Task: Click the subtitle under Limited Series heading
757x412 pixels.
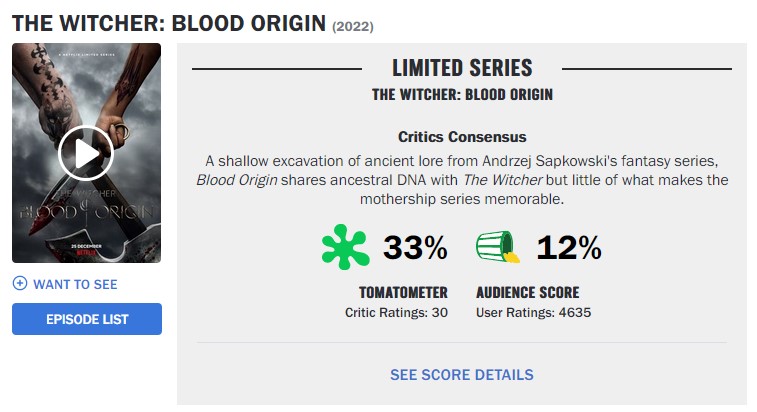Action: pyautogui.click(x=462, y=95)
